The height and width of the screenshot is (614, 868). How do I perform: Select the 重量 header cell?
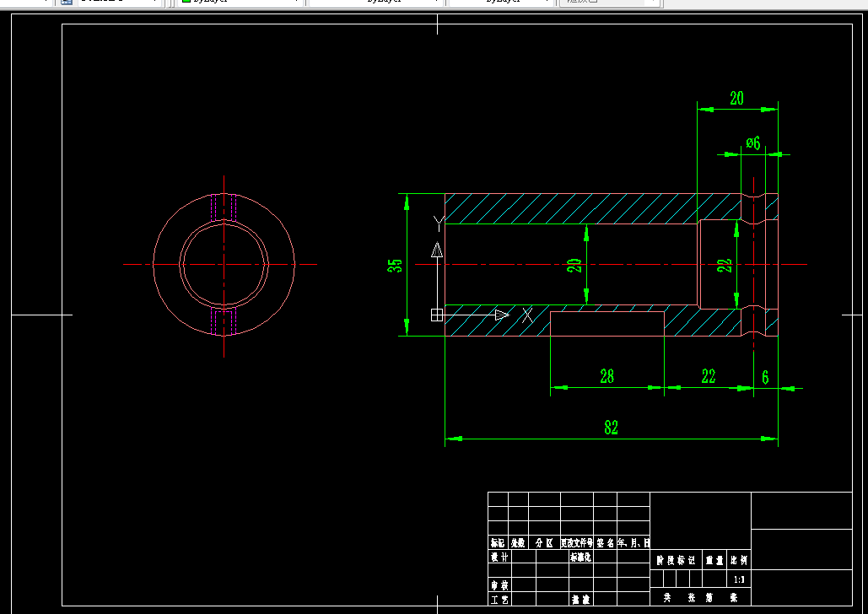pos(714,560)
